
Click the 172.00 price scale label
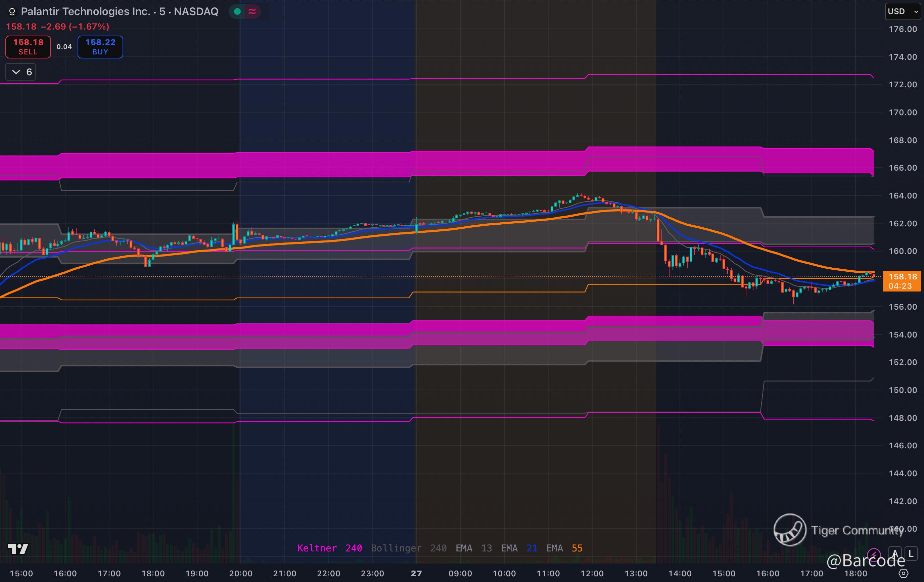(x=903, y=84)
